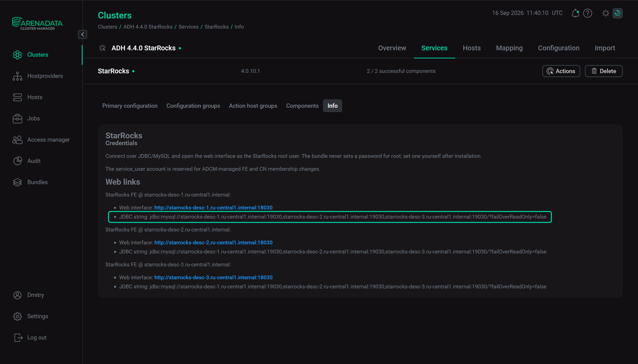Click the date and time display

527,13
